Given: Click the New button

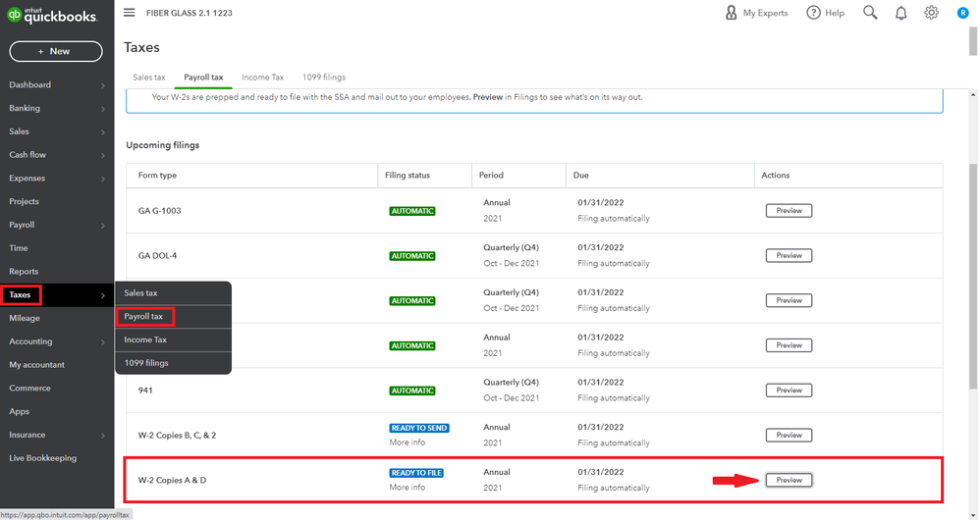Looking at the screenshot, I should tap(56, 51).
